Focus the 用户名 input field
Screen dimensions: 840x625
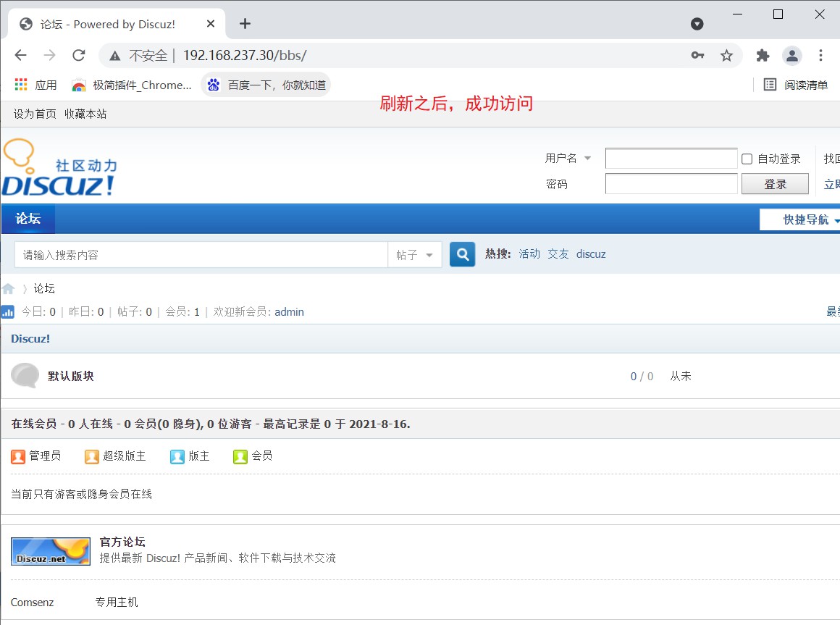tap(671, 159)
